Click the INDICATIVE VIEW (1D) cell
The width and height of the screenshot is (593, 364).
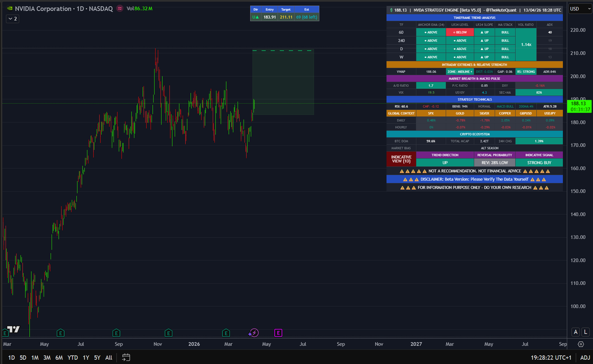click(401, 159)
